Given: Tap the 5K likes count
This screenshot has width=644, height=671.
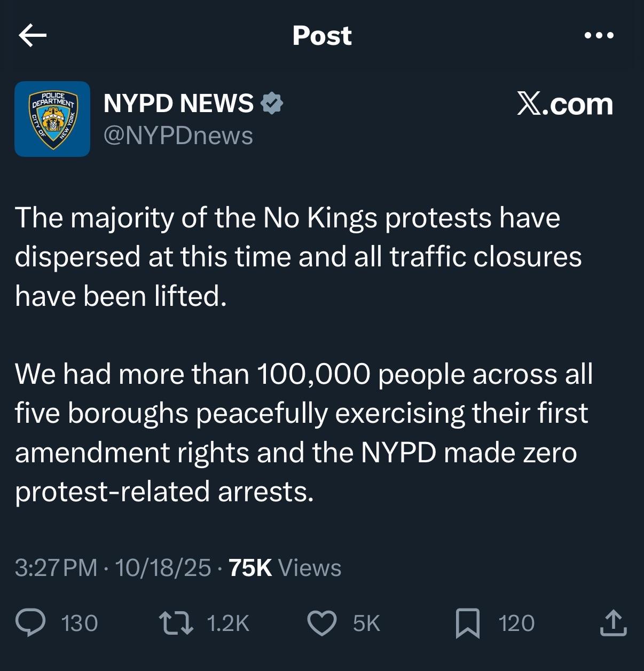Looking at the screenshot, I should pyautogui.click(x=366, y=623).
